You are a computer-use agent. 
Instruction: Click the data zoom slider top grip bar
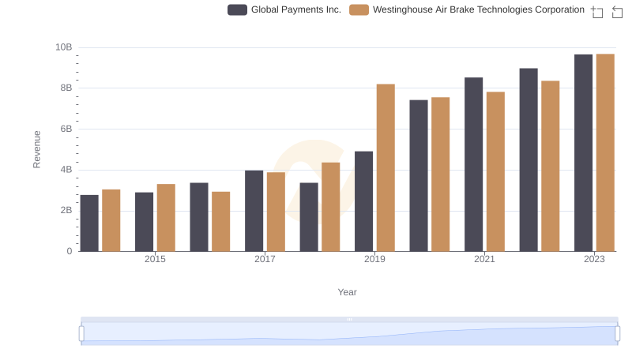pyautogui.click(x=349, y=319)
